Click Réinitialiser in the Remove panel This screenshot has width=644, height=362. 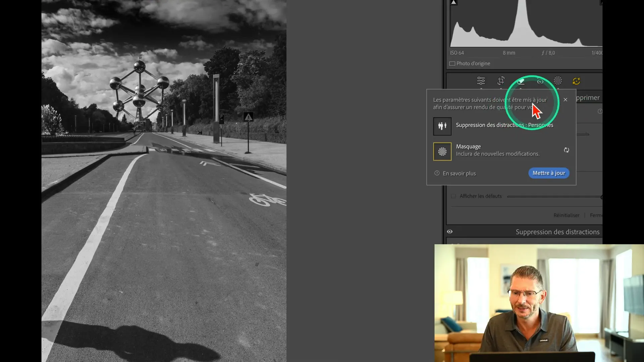click(x=566, y=215)
